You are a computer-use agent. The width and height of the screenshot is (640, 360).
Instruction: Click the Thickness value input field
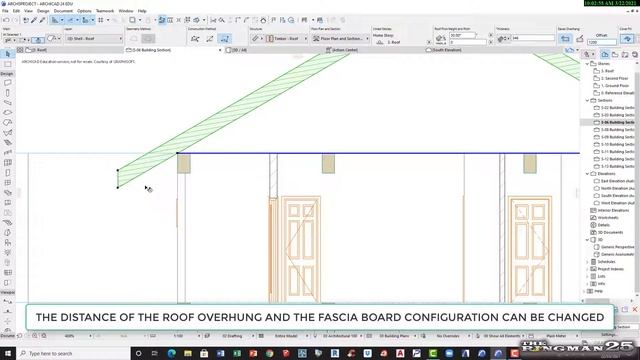click(533, 38)
